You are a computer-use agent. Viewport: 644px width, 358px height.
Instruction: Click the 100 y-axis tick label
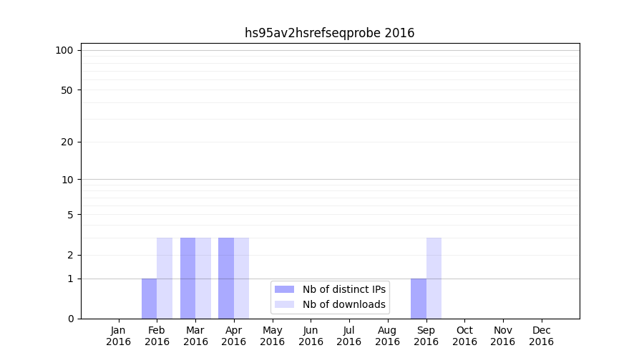pyautogui.click(x=64, y=50)
